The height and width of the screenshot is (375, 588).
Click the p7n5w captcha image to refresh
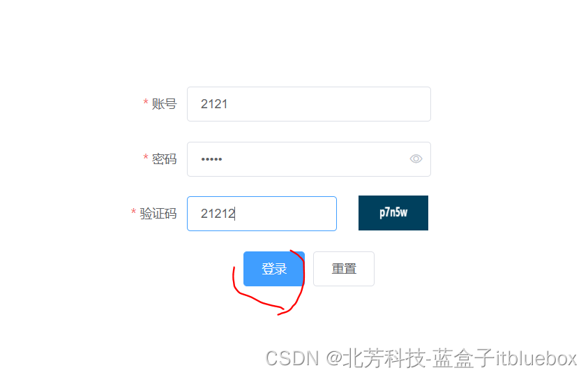[x=393, y=213]
